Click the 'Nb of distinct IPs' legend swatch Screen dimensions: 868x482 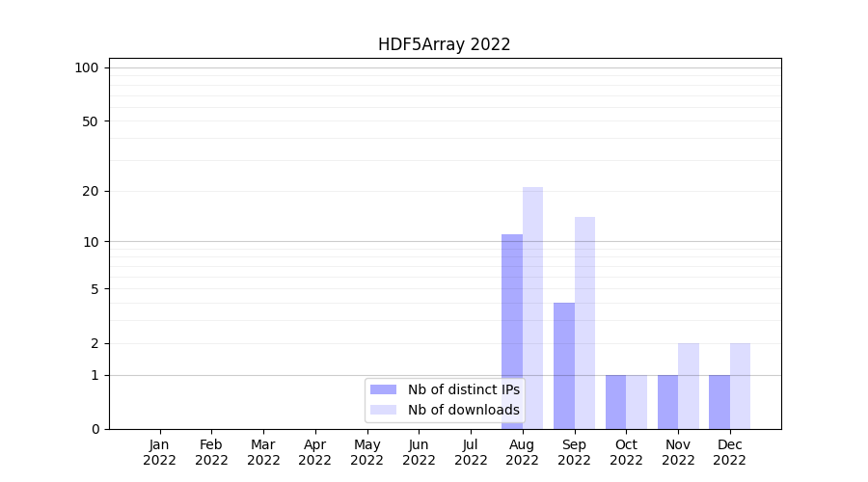[x=383, y=389]
